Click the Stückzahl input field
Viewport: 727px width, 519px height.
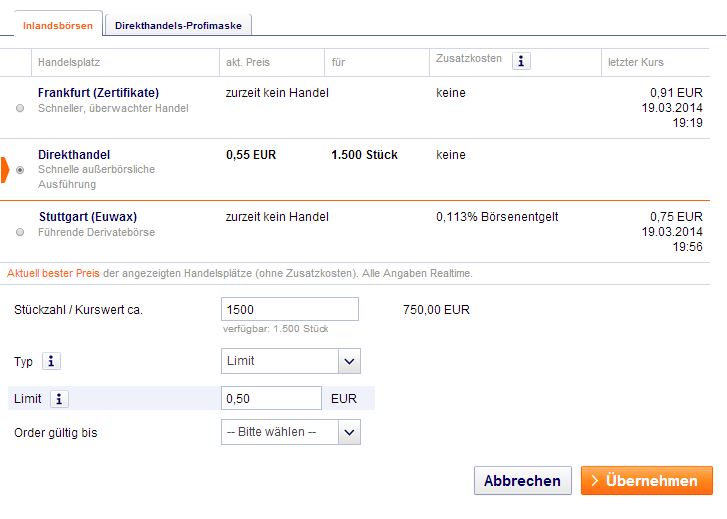tap(289, 310)
